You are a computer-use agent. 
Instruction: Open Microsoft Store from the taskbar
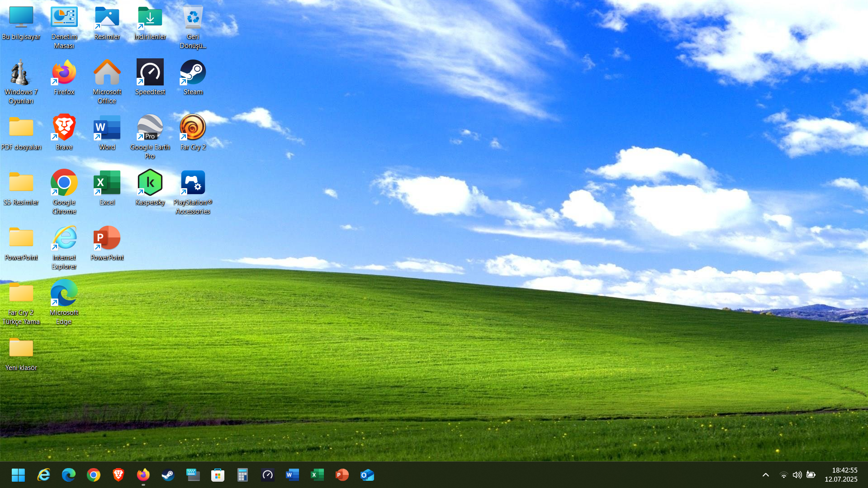pyautogui.click(x=218, y=475)
